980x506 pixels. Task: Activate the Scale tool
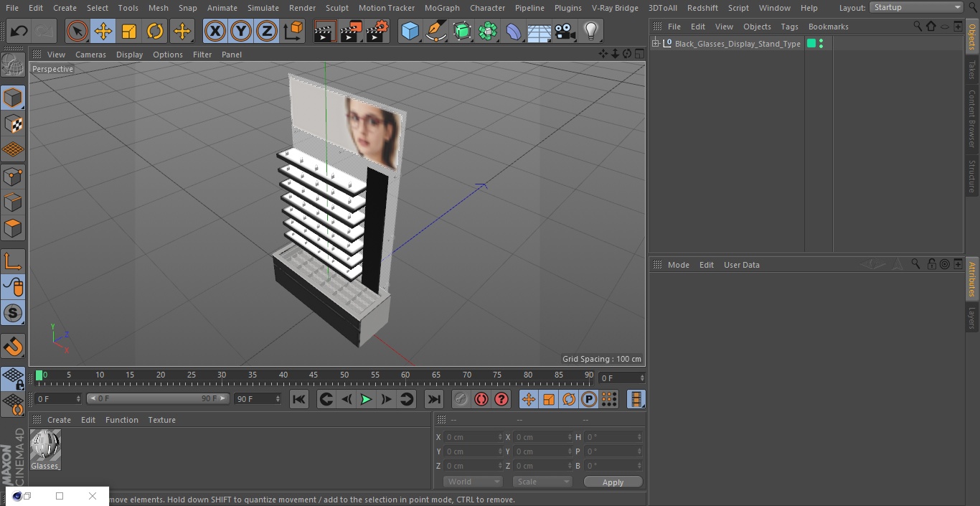click(129, 32)
